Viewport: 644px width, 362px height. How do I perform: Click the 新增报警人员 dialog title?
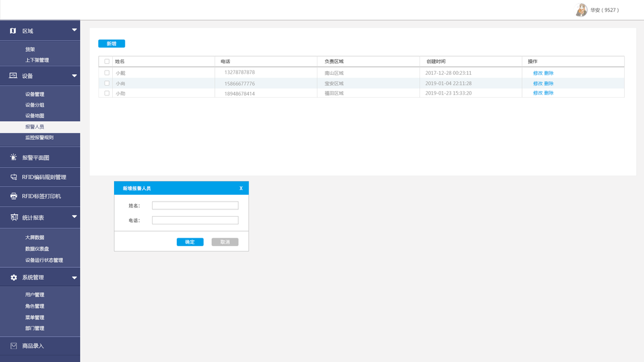coord(137,188)
